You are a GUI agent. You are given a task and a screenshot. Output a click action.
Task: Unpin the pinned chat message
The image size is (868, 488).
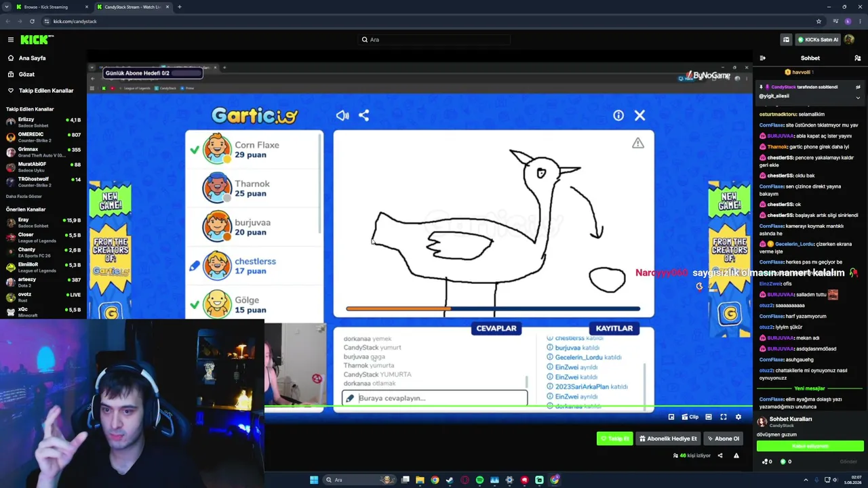point(858,87)
